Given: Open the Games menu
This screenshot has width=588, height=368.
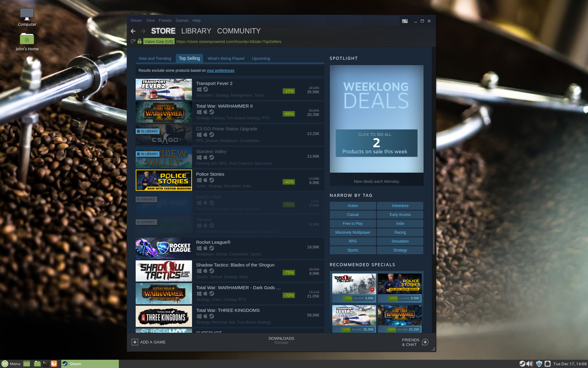Looking at the screenshot, I should coord(182,21).
